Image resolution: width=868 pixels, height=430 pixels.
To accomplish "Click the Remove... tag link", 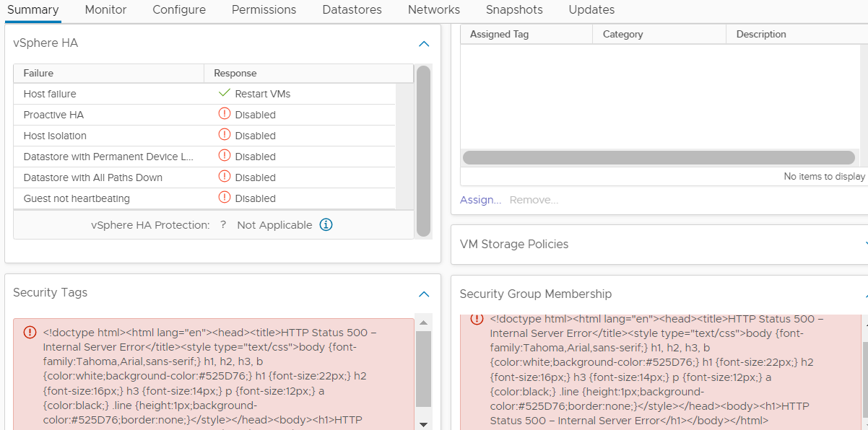I will 534,200.
